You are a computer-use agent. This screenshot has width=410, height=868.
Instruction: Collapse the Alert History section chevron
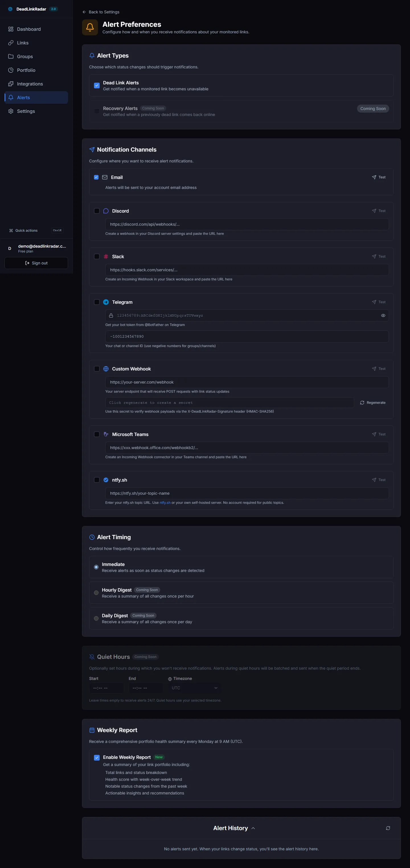pyautogui.click(x=253, y=828)
